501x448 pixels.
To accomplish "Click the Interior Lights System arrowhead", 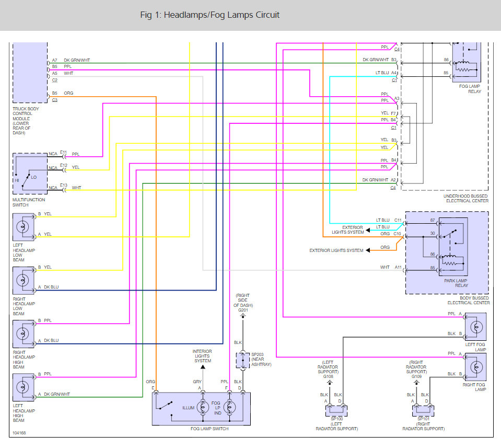I will 203,367.
